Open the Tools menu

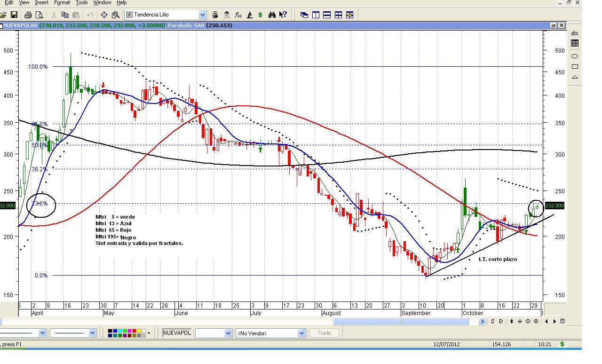click(82, 3)
